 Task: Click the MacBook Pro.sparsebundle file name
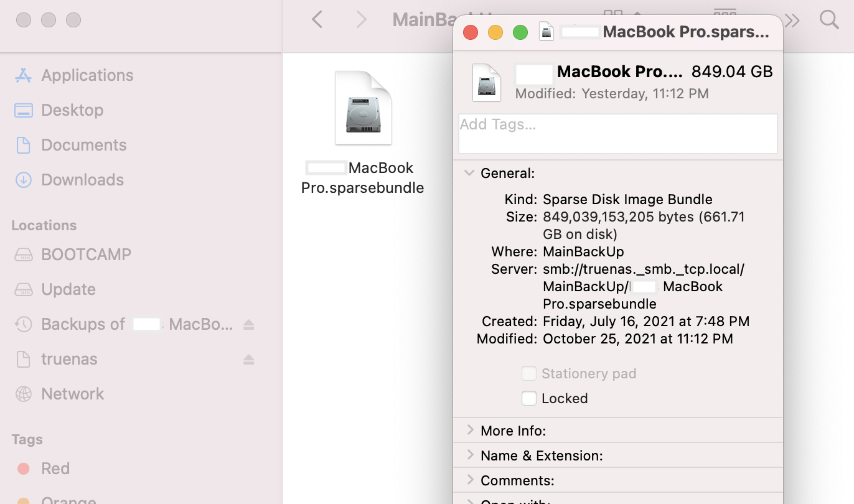[362, 178]
